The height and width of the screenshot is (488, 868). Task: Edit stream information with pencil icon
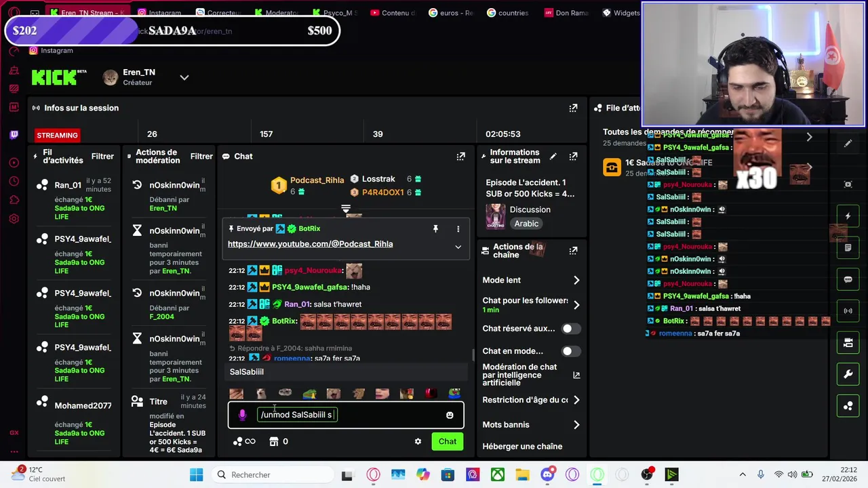(x=553, y=157)
